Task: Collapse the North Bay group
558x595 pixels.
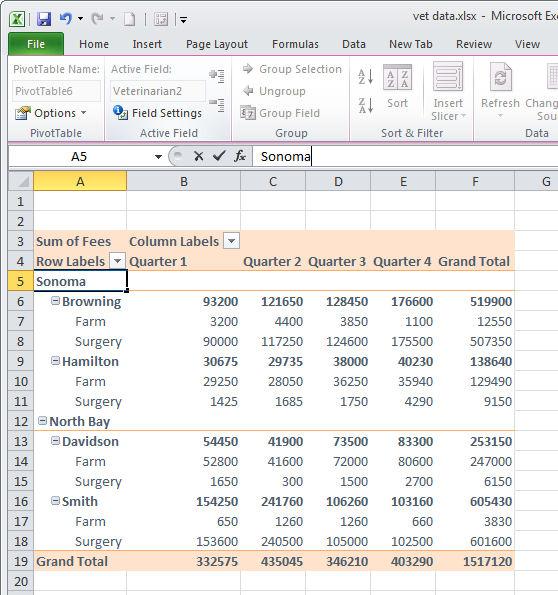Action: (x=43, y=421)
